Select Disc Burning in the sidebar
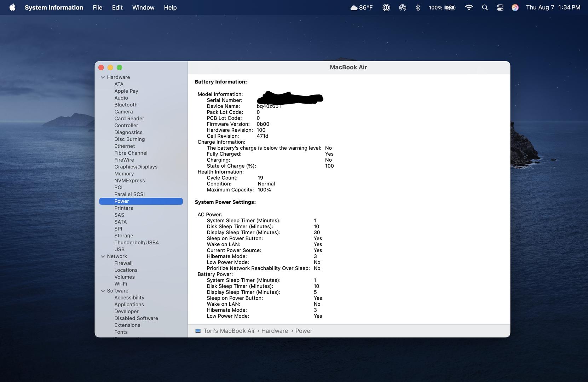This screenshot has height=382, width=588. pyautogui.click(x=129, y=139)
